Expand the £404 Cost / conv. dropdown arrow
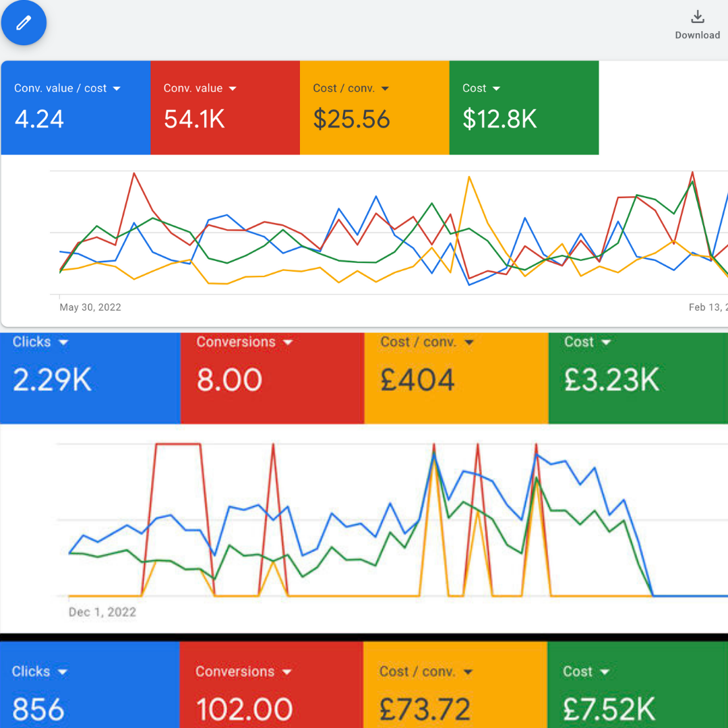 click(x=469, y=342)
